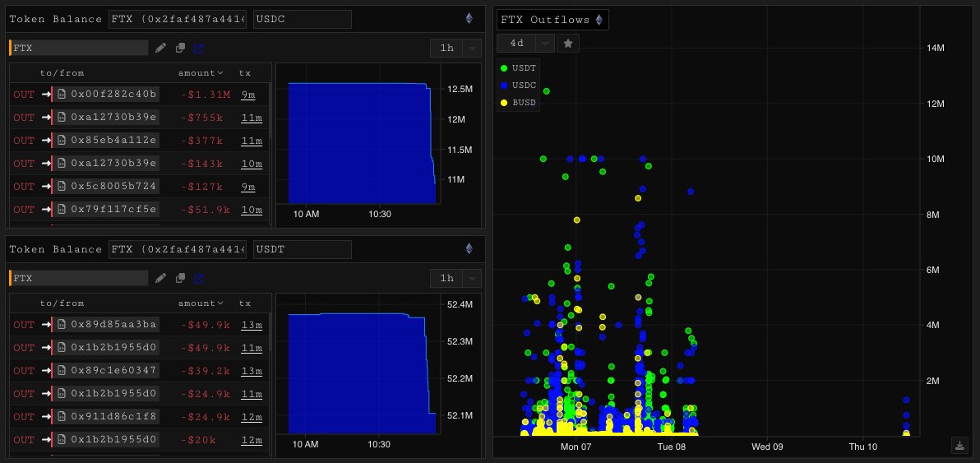The width and height of the screenshot is (980, 463).
Task: Click the -$1.31M amount value
Action: click(x=205, y=95)
